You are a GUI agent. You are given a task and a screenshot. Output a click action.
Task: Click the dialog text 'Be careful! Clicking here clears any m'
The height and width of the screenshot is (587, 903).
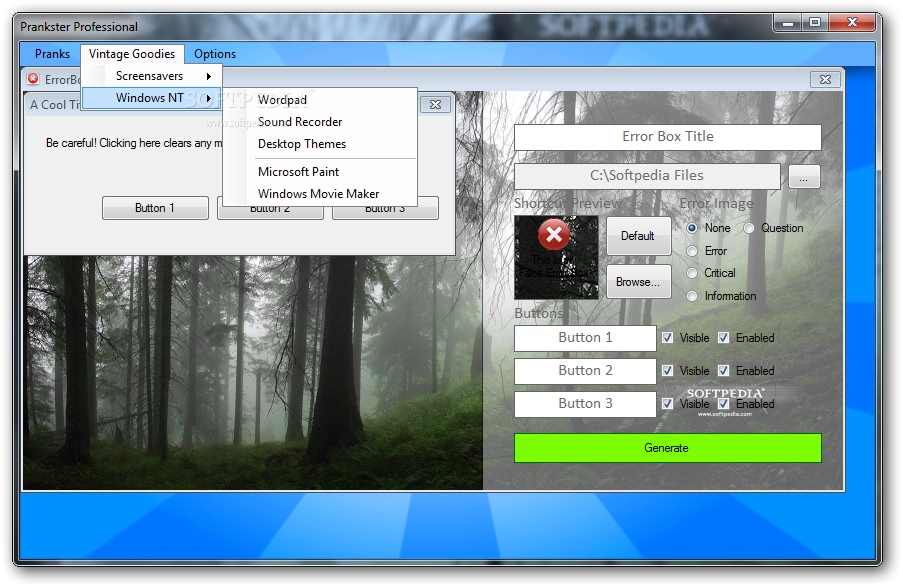[134, 143]
